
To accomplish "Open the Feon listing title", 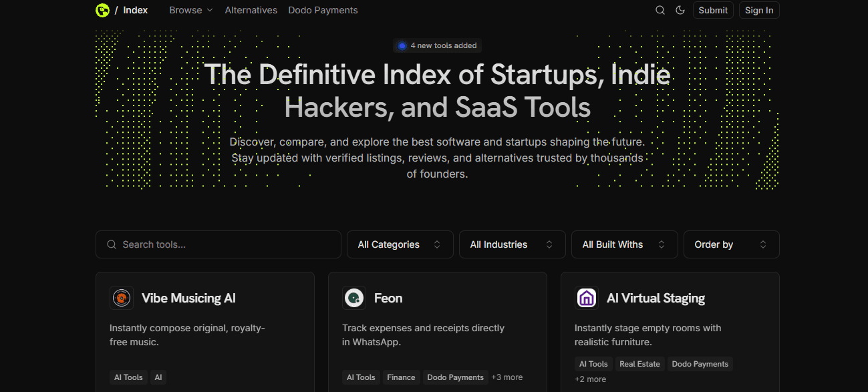I will click(388, 298).
